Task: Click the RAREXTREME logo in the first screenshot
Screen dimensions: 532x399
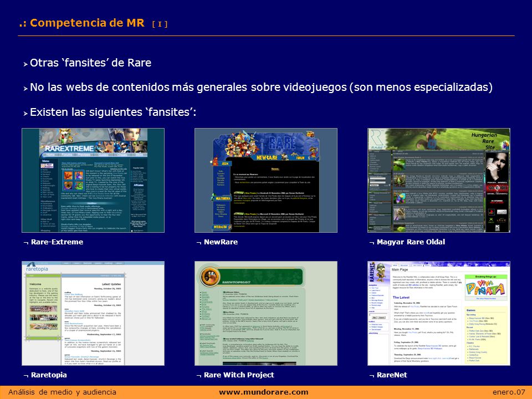Action: (69, 149)
